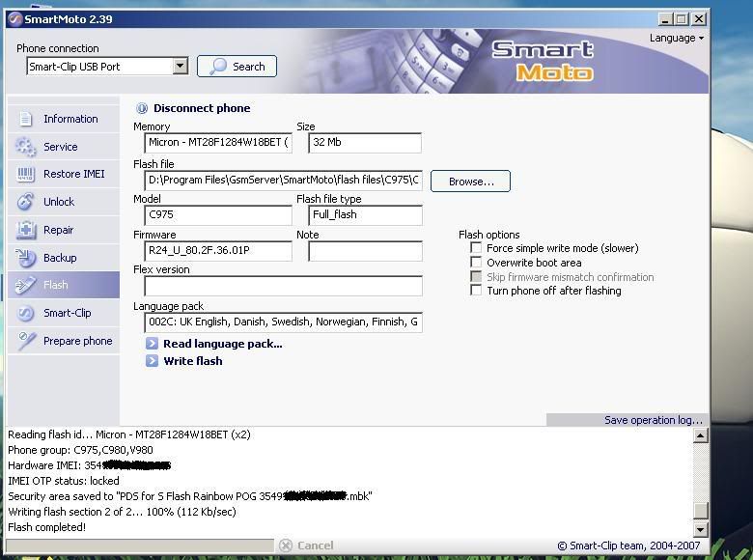Viewport: 753px width, 560px height.
Task: Click the Cancel button
Action: [x=306, y=546]
